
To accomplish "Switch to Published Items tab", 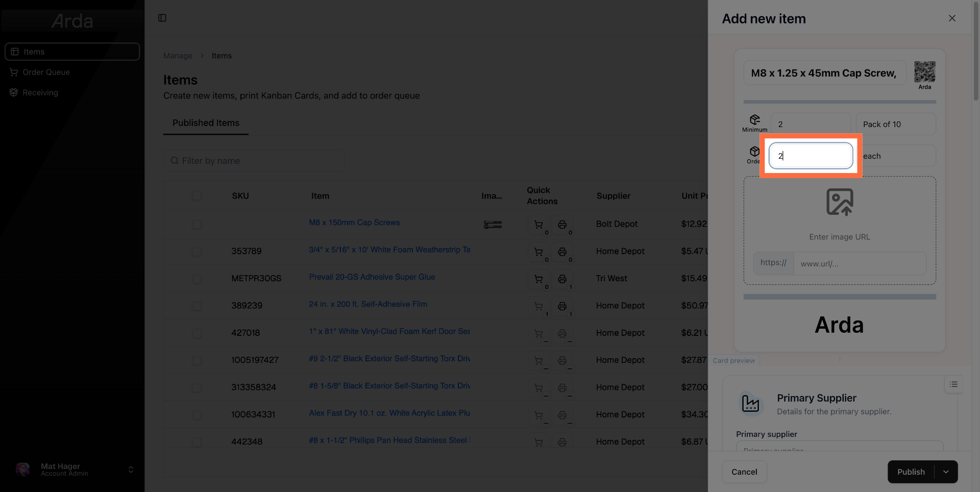I will pyautogui.click(x=206, y=123).
